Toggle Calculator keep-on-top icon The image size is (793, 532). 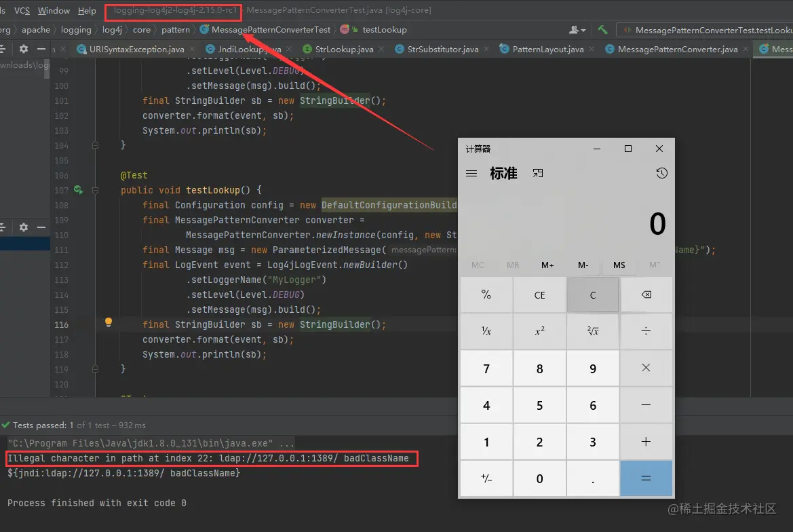coord(538,174)
